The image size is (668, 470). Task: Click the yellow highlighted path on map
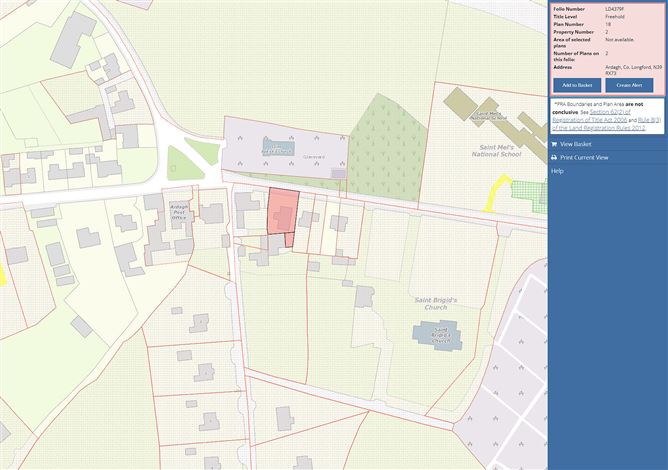[x=490, y=197]
